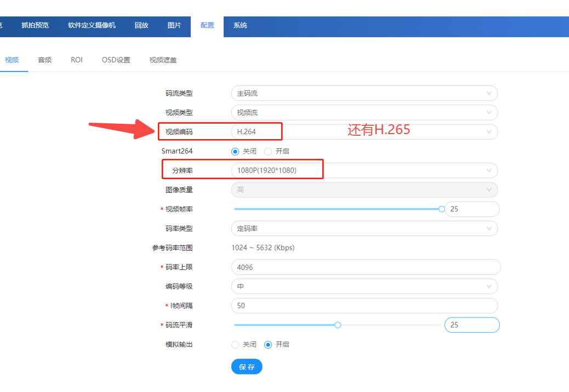
Task: Open the ROI settings tab
Action: [x=76, y=60]
